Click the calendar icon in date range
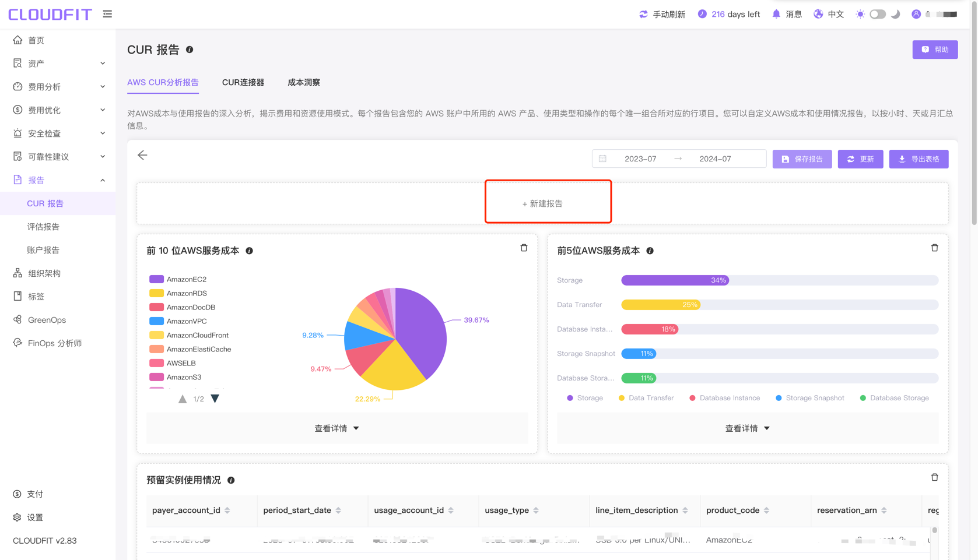Viewport: 978px width, 560px height. click(603, 159)
